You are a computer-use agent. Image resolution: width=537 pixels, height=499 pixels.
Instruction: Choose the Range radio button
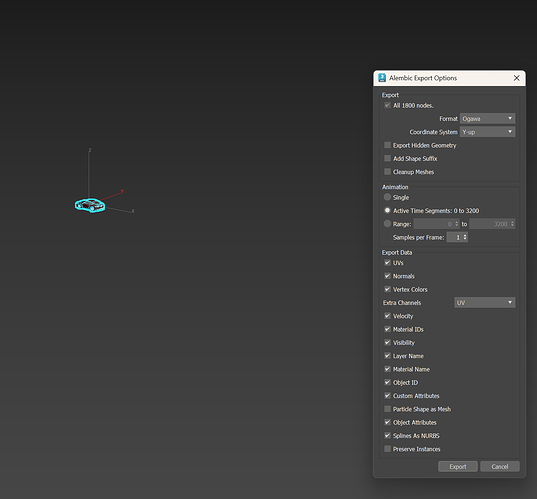[387, 224]
